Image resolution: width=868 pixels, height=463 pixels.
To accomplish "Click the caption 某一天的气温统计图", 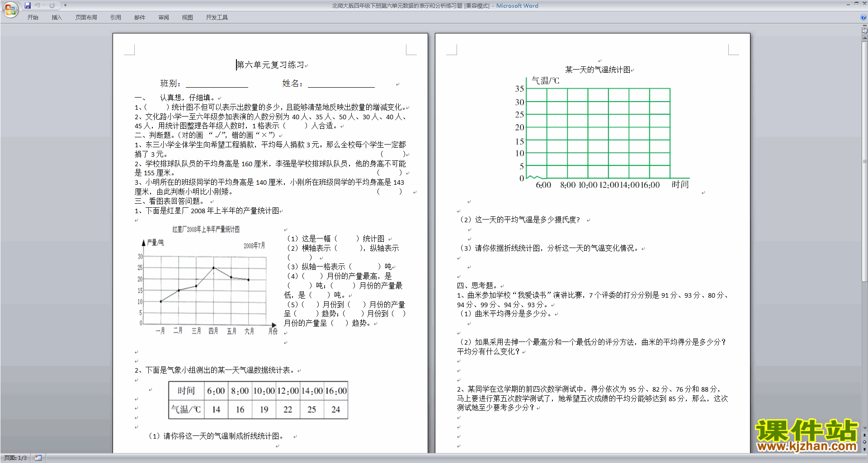I will tap(597, 70).
